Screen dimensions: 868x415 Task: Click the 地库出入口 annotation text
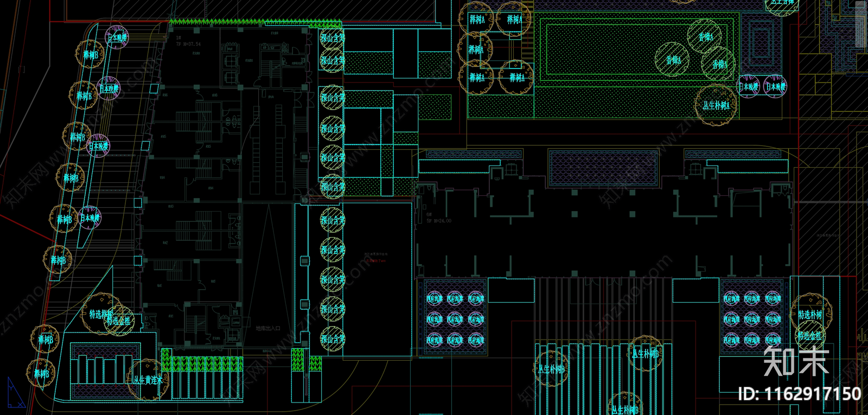click(x=268, y=328)
